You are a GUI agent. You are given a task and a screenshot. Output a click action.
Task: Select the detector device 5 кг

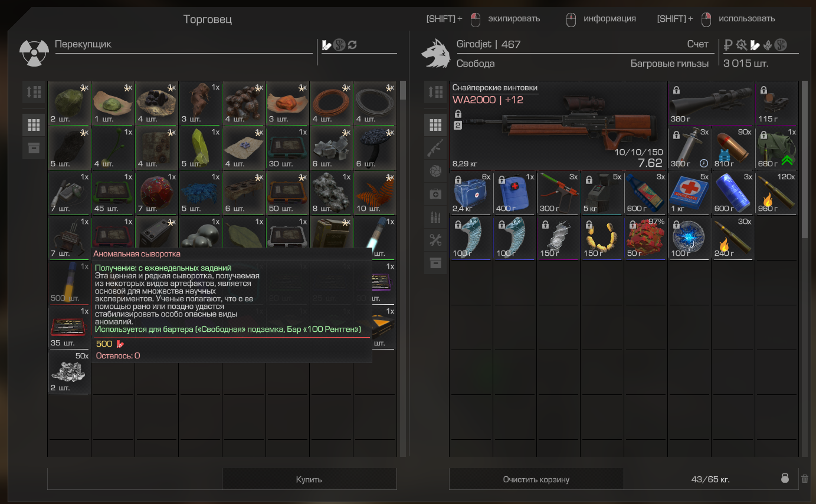click(x=602, y=193)
